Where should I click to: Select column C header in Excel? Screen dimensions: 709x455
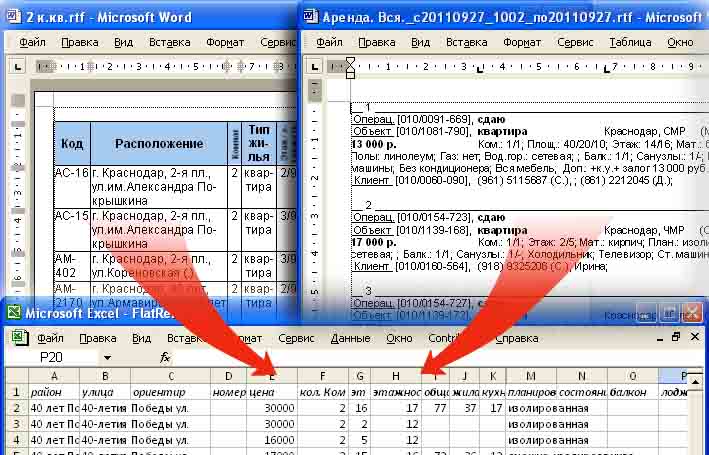[171, 376]
